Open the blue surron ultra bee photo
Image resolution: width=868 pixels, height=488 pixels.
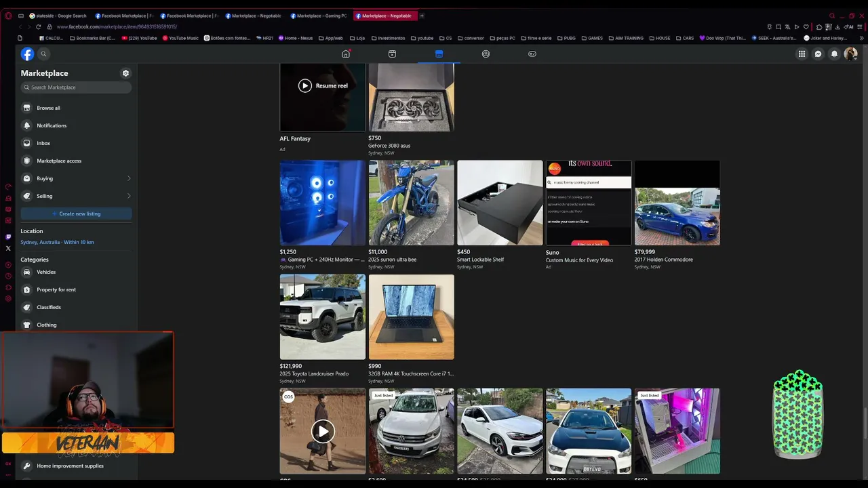tap(412, 203)
